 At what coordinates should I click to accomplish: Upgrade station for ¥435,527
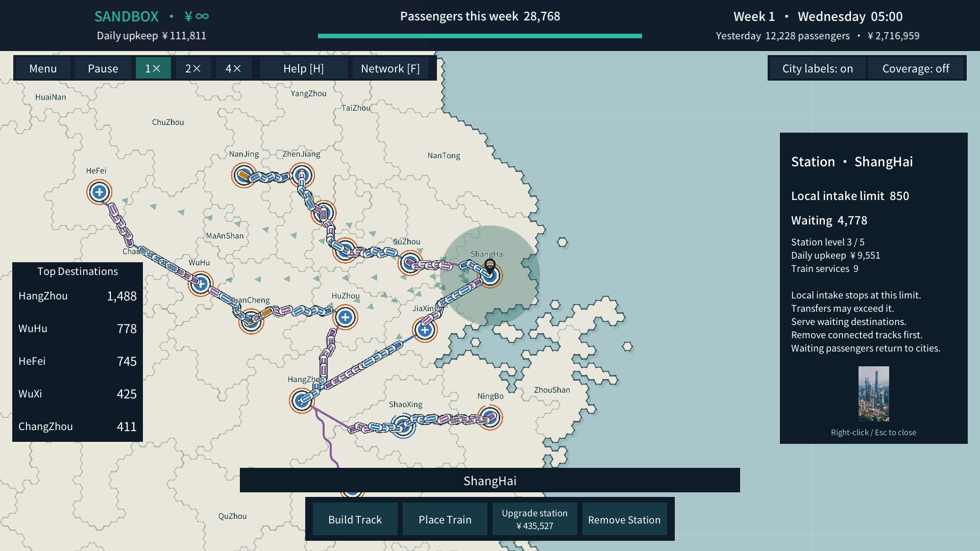click(x=535, y=519)
